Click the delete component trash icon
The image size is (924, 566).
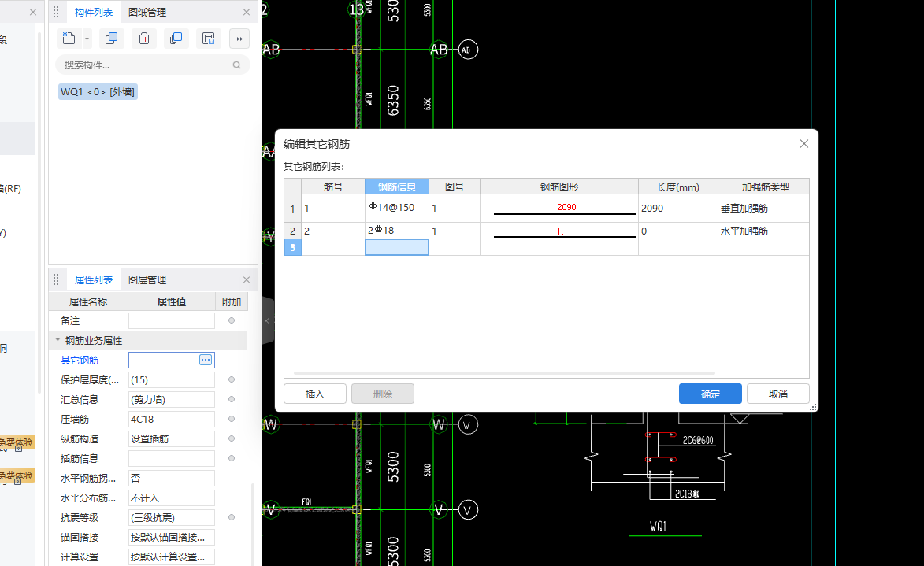tap(144, 39)
